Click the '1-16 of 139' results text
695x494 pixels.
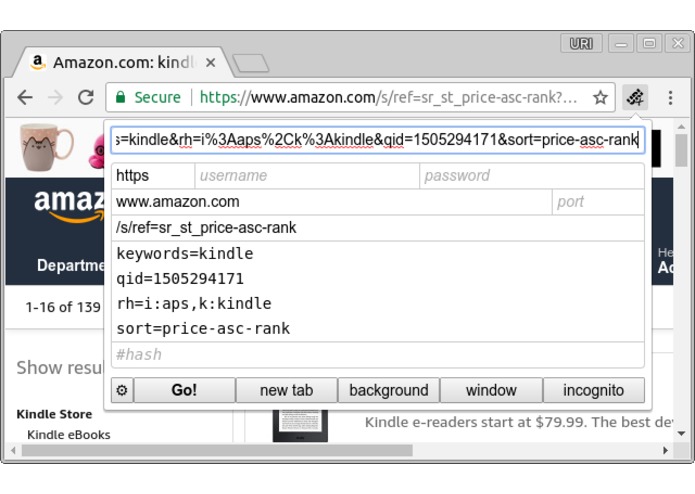[x=63, y=307]
